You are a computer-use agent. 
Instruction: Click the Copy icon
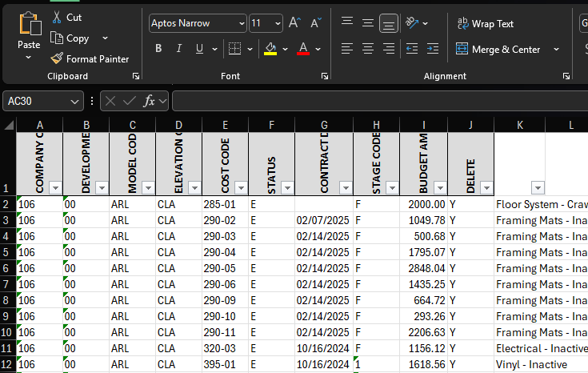click(57, 38)
